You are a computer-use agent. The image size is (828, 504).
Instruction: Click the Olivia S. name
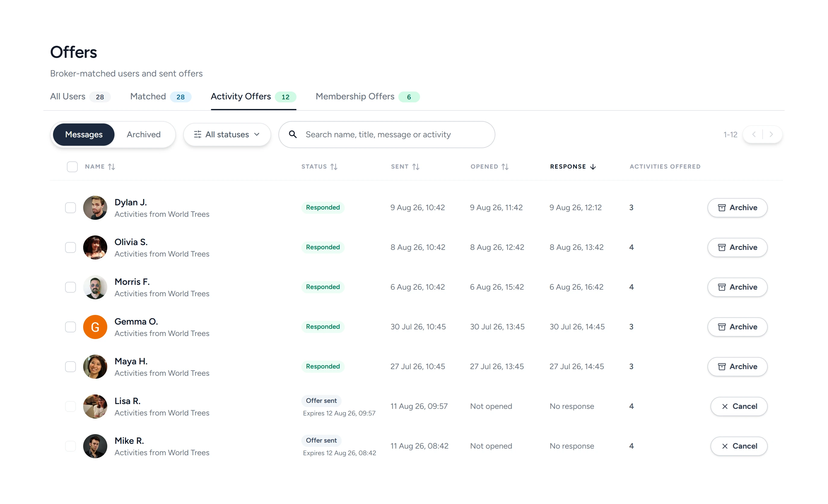pyautogui.click(x=131, y=242)
